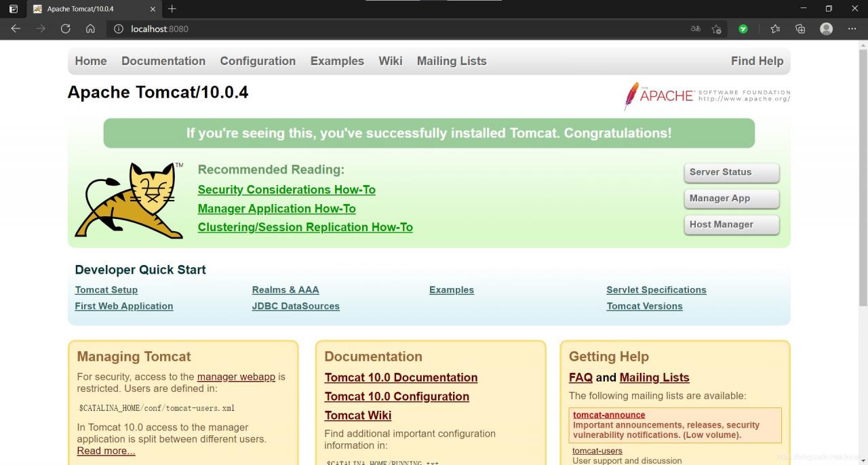Click the Managing Tomcat heading
This screenshot has height=465, width=868.
[x=134, y=357]
